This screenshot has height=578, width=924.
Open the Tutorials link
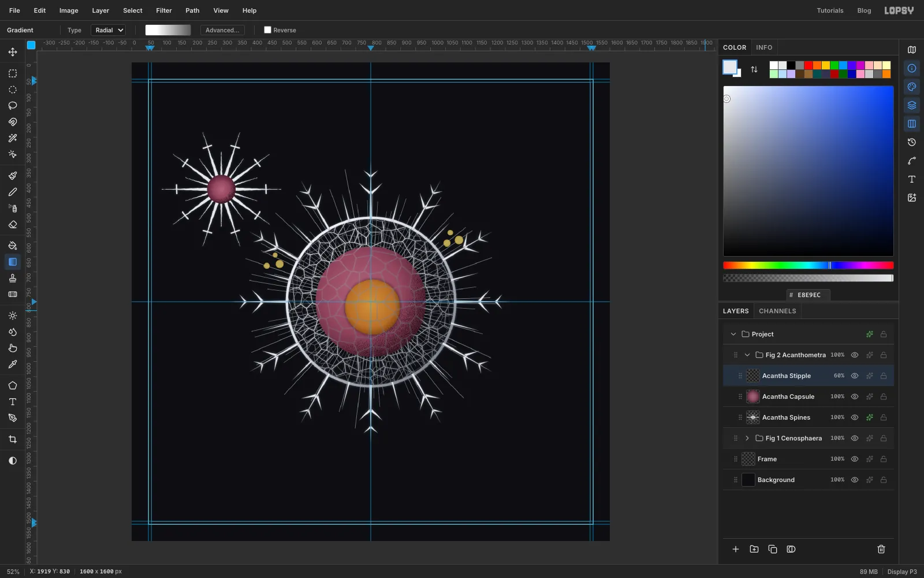830,10
